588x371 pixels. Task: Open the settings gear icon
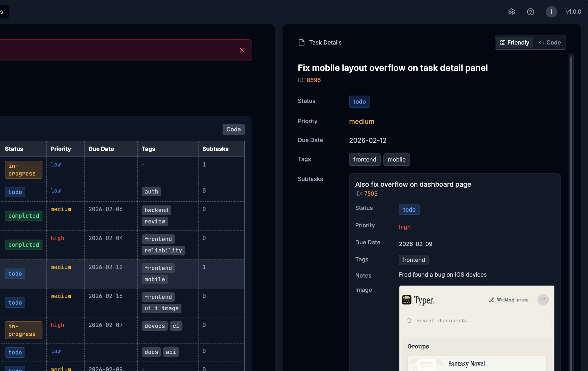[x=512, y=12]
